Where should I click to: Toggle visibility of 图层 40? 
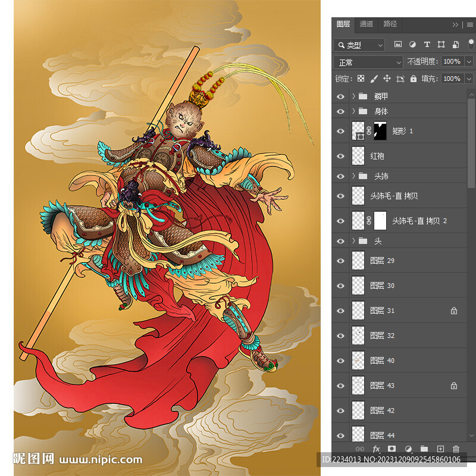[x=340, y=361]
